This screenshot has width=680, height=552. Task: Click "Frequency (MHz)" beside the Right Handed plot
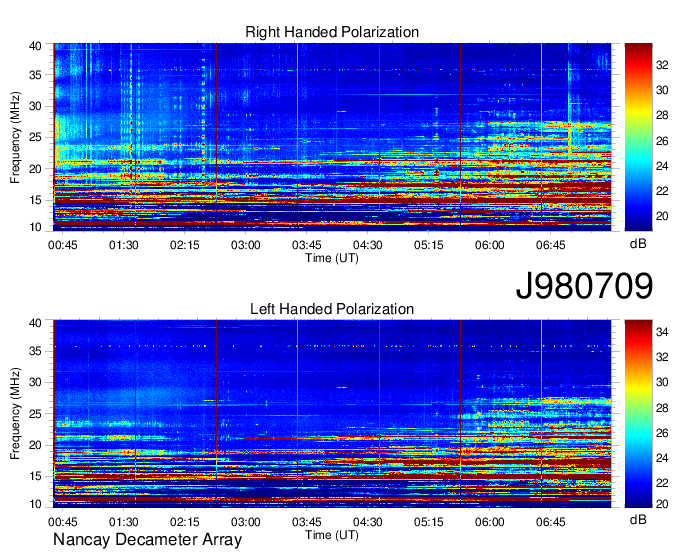15,137
